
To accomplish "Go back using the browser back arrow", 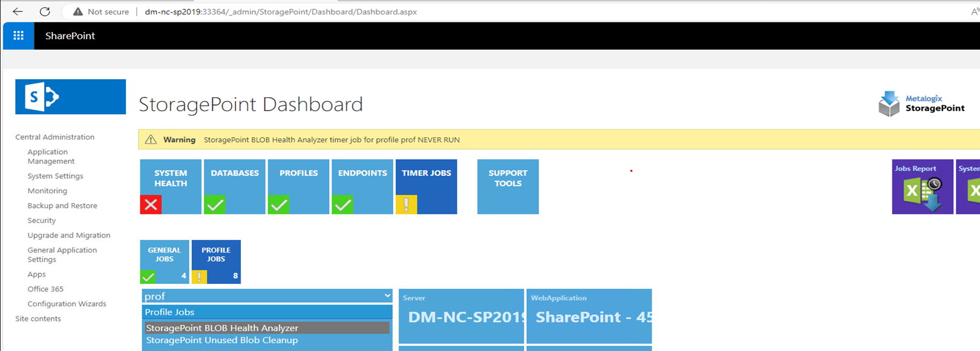I will coord(18,11).
